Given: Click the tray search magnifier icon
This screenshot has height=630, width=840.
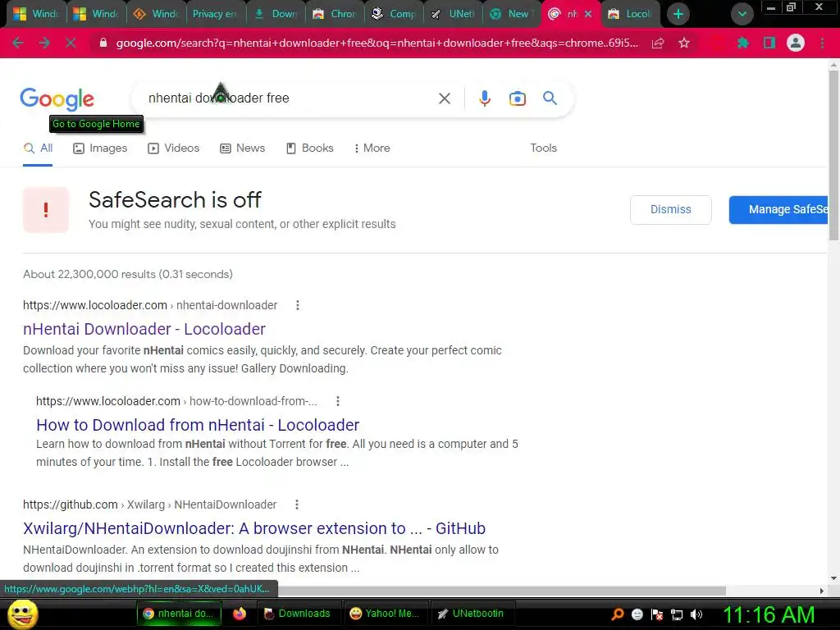Looking at the screenshot, I should point(618,614).
